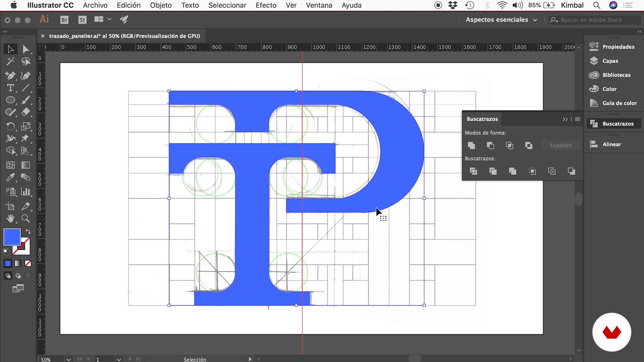The width and height of the screenshot is (644, 362).
Task: Open Adobe Stock with the St icon
Action: (82, 20)
